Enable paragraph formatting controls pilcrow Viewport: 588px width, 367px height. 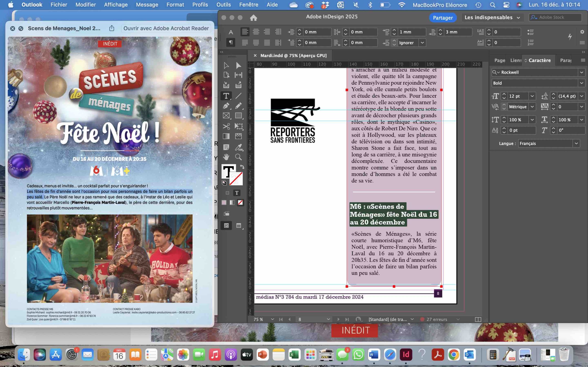point(231,43)
